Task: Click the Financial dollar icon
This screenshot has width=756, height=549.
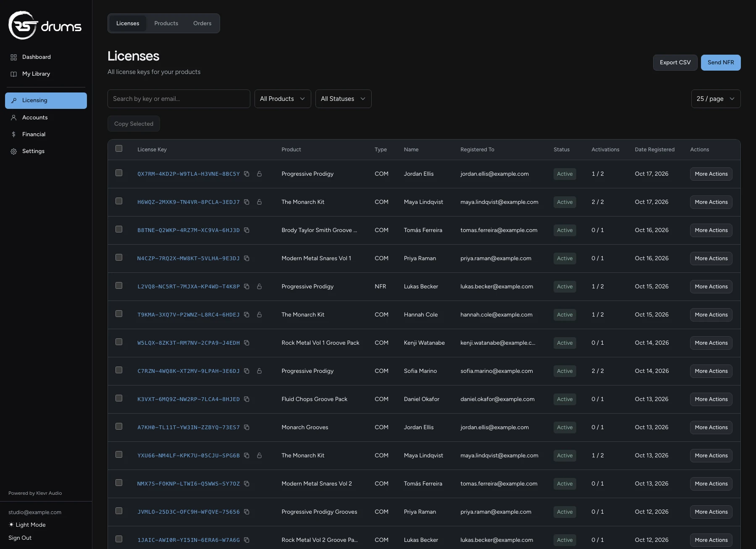Action: point(13,135)
